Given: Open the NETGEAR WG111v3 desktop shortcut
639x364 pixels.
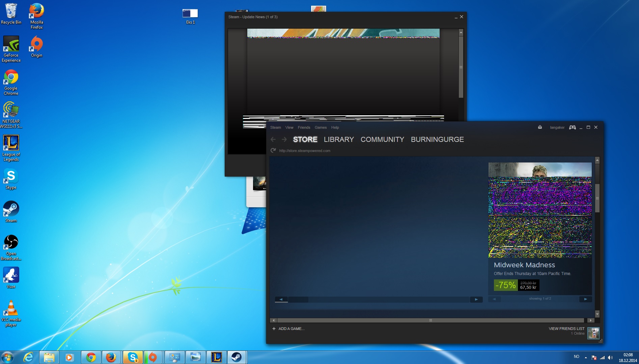Looking at the screenshot, I should (x=11, y=115).
